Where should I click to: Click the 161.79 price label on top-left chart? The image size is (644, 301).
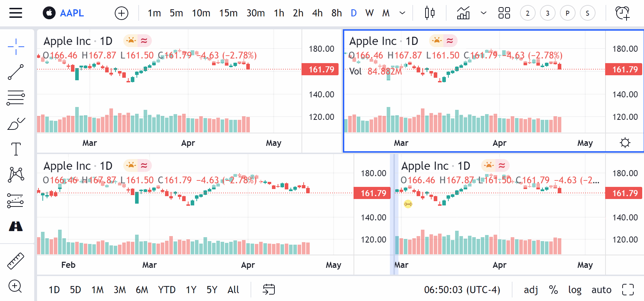(x=321, y=69)
